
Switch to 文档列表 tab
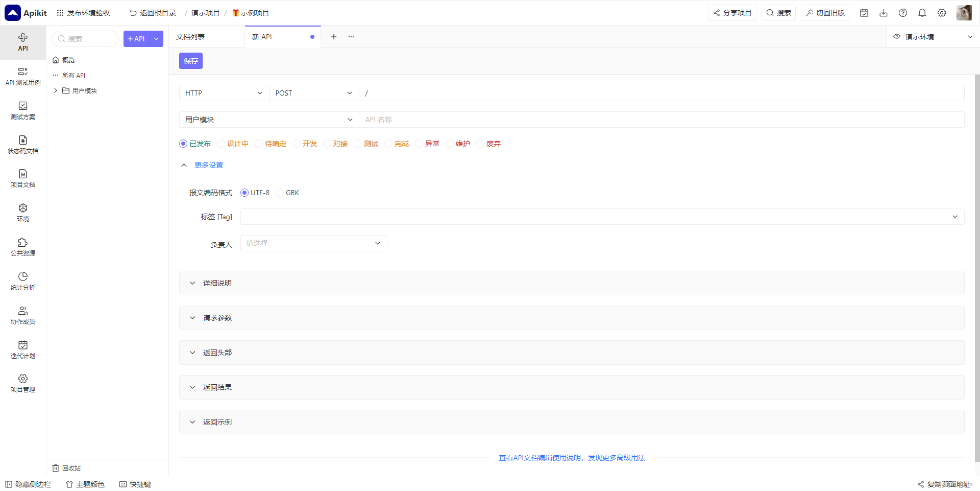pyautogui.click(x=207, y=37)
